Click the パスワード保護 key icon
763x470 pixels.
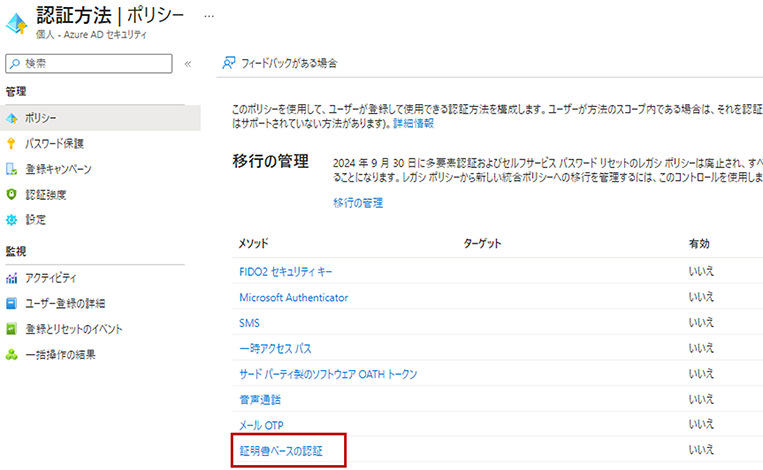(x=13, y=143)
